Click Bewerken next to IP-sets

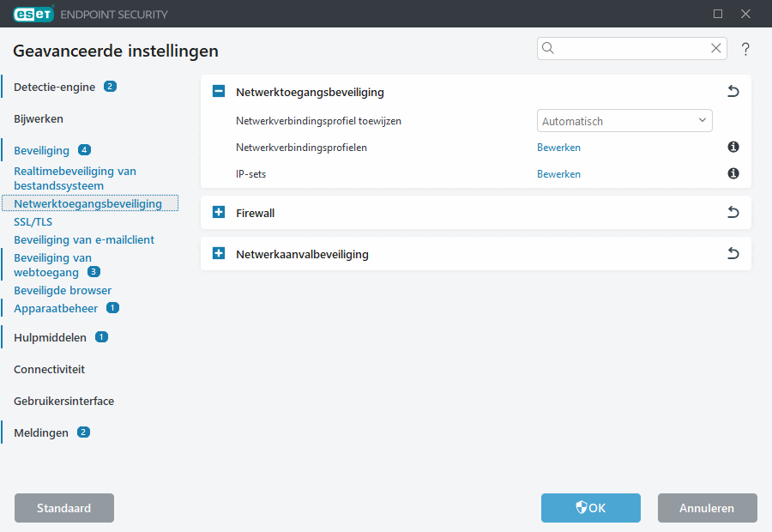coord(558,174)
